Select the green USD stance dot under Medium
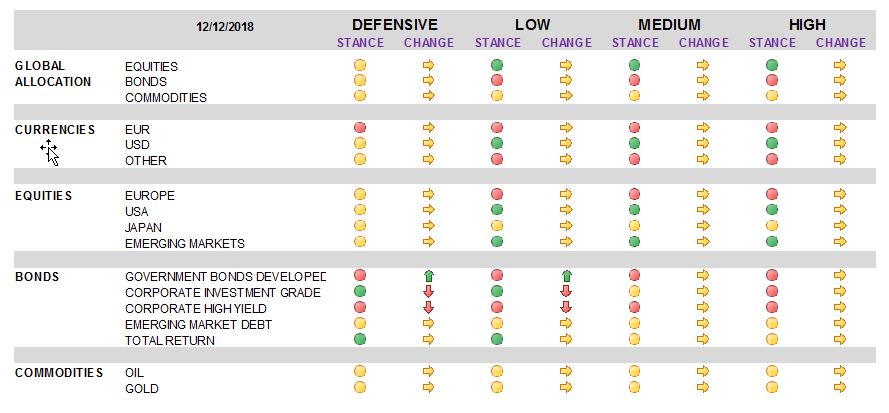889x413 pixels. [x=634, y=143]
